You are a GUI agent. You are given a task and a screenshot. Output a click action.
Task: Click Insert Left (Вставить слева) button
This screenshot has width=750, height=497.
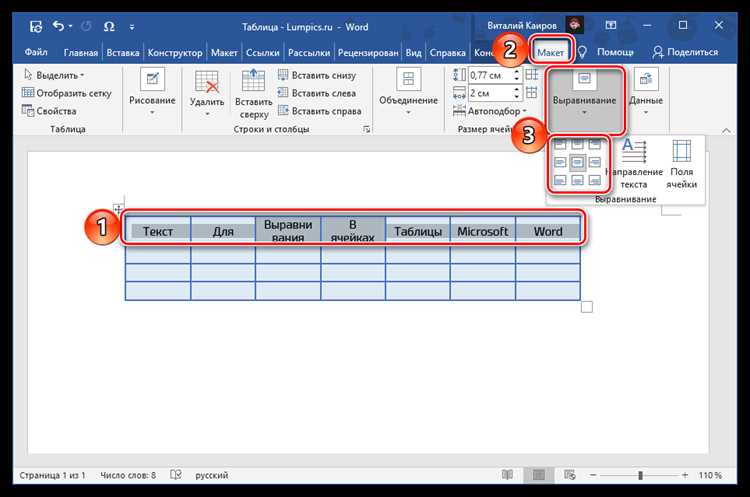point(317,93)
